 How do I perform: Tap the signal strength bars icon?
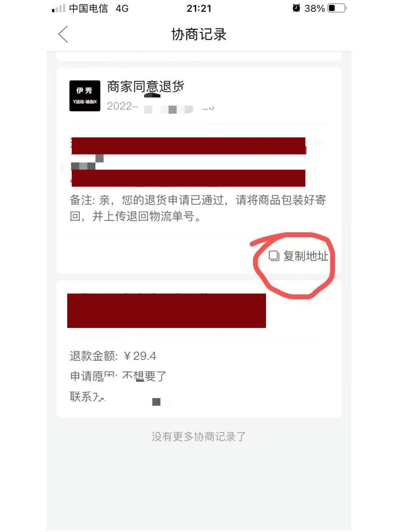pyautogui.click(x=59, y=8)
